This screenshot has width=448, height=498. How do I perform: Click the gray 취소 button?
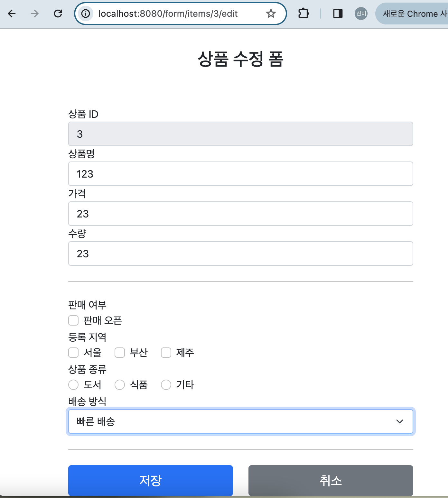click(x=331, y=481)
